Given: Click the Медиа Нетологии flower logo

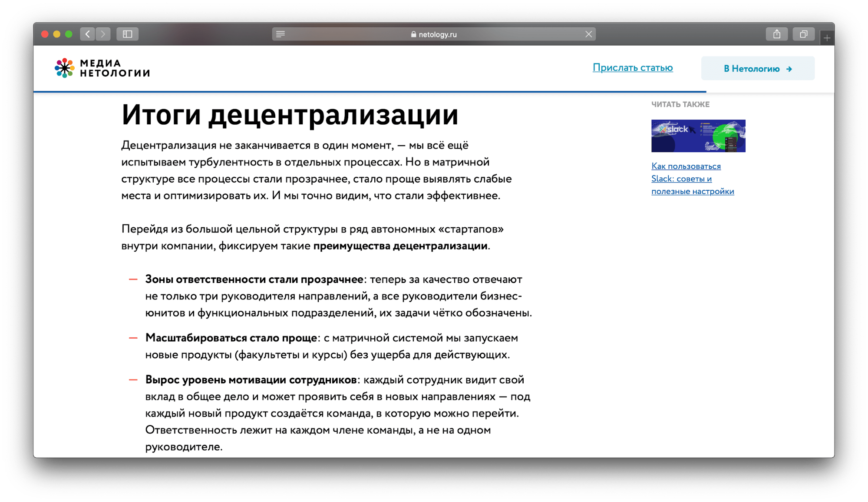Looking at the screenshot, I should pyautogui.click(x=65, y=68).
